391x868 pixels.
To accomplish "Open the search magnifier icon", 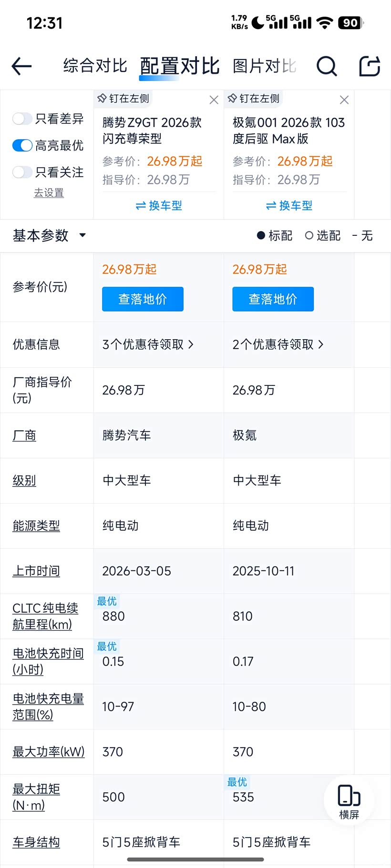I will (x=327, y=66).
